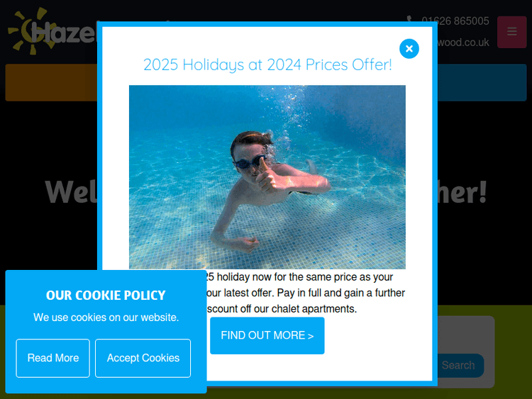This screenshot has width=532, height=399.
Task: Click the Hazel logo text
Action: (x=64, y=33)
